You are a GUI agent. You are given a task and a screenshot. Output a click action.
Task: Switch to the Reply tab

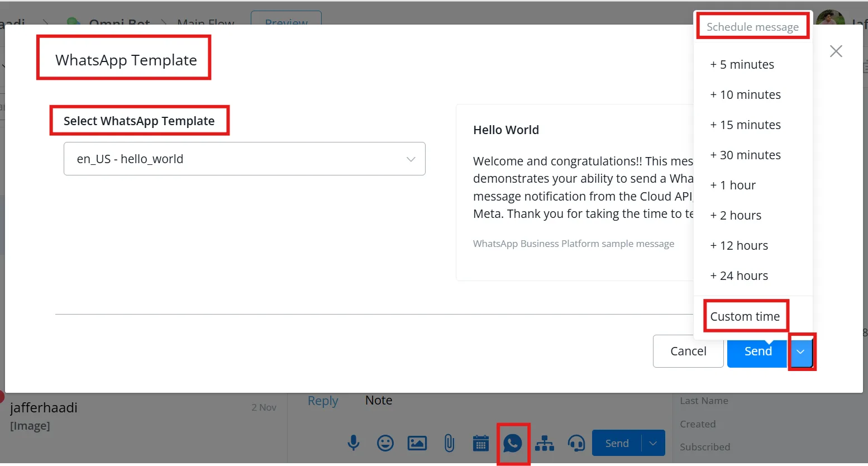coord(323,401)
